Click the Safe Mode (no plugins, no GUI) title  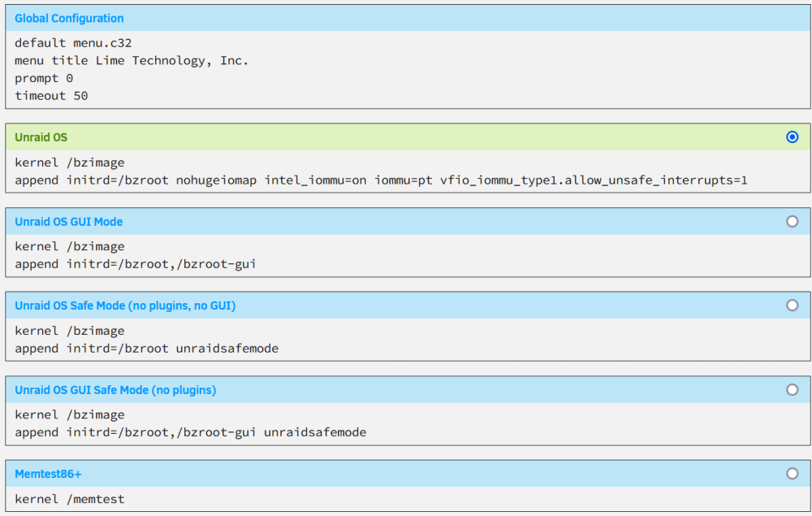[x=125, y=306]
